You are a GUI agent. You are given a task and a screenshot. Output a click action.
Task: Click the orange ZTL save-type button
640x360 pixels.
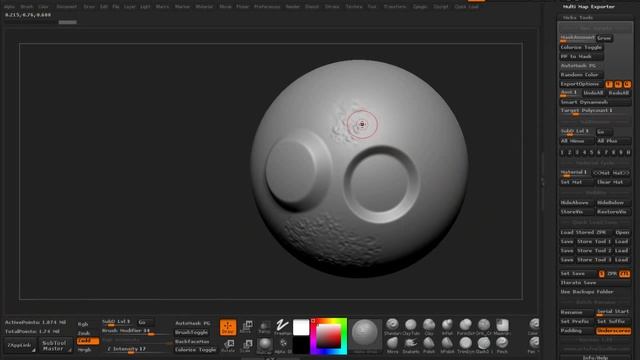(624, 274)
